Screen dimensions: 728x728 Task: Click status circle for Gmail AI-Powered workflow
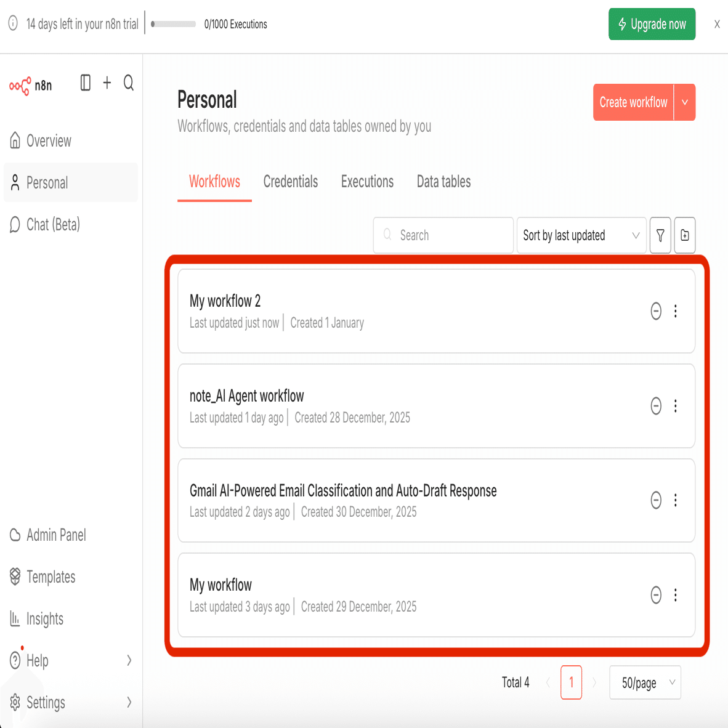(x=655, y=500)
